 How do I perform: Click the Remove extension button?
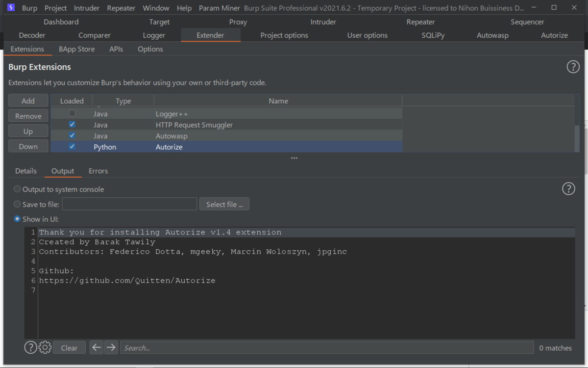[x=28, y=116]
